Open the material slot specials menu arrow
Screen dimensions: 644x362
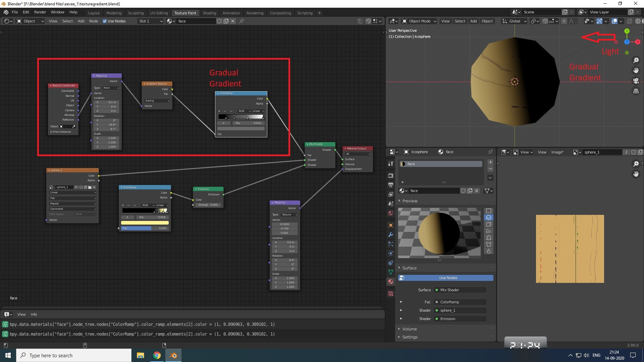490,178
